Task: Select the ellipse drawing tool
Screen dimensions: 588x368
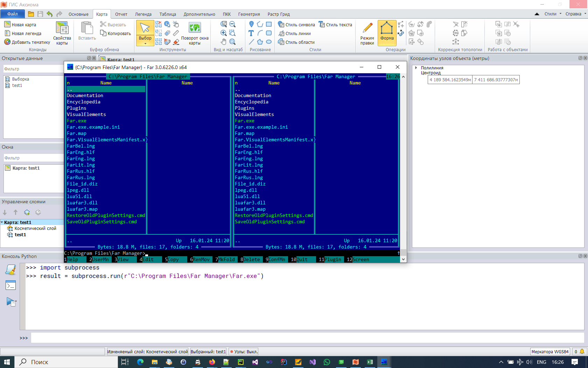Action: click(x=269, y=42)
